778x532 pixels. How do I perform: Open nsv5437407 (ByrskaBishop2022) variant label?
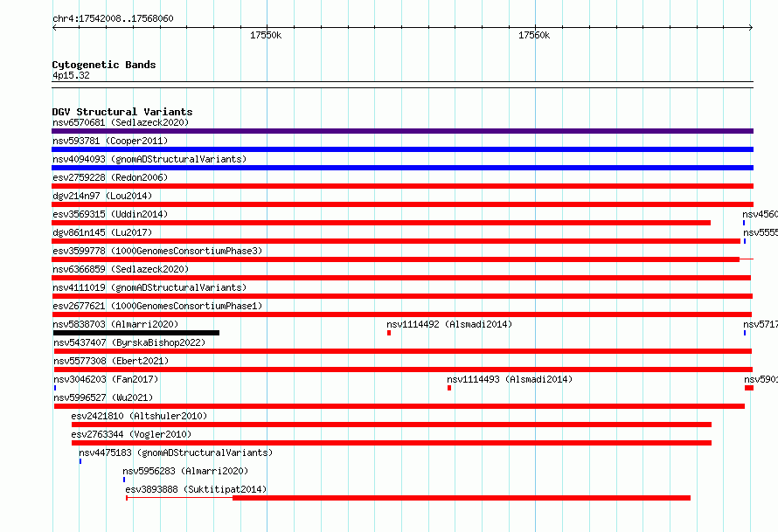[x=129, y=342]
